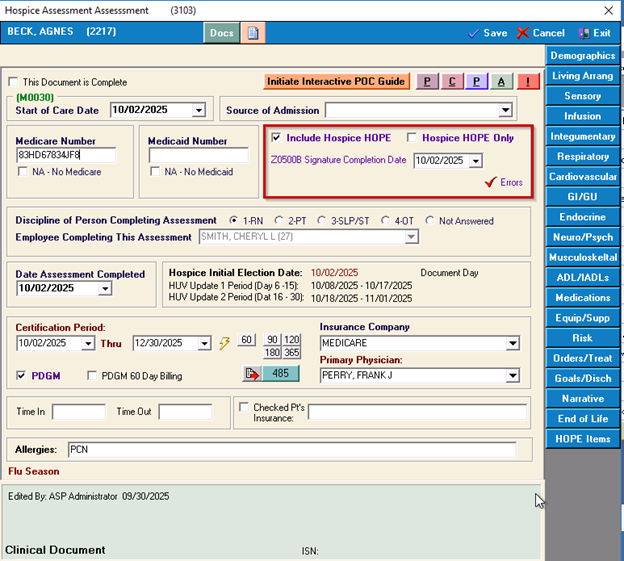The height and width of the screenshot is (561, 624).
Task: Switch to the Cardiovascular tab
Action: click(583, 177)
